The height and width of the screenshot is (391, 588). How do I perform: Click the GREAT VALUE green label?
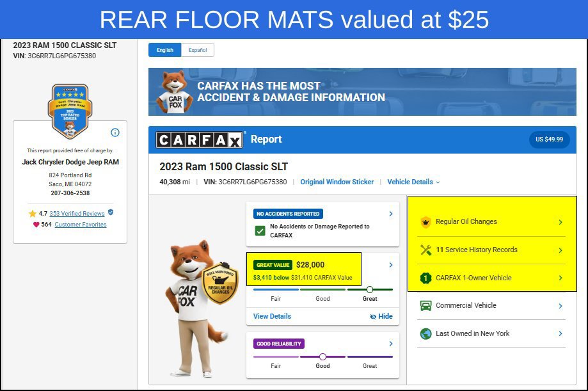click(x=273, y=265)
